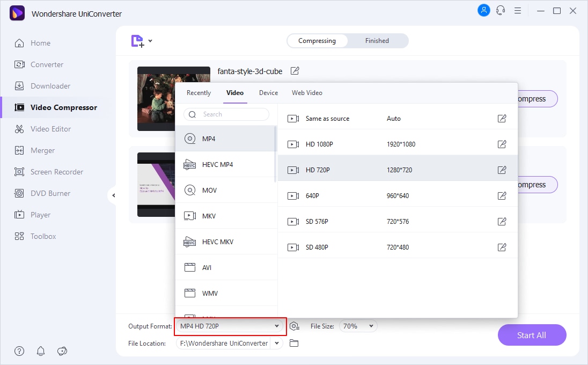Select the HD 720P resolution preset
The image size is (588, 365).
(398, 170)
